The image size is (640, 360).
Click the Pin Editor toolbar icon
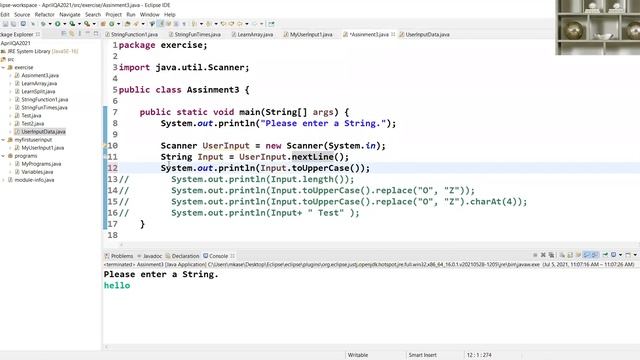(271, 24)
